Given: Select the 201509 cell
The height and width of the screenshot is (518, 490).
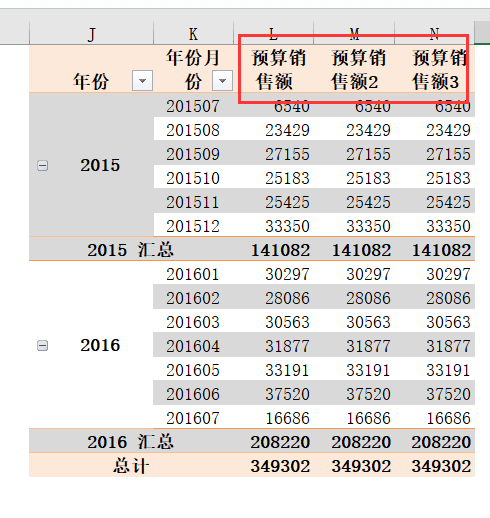Looking at the screenshot, I should click(x=193, y=154).
